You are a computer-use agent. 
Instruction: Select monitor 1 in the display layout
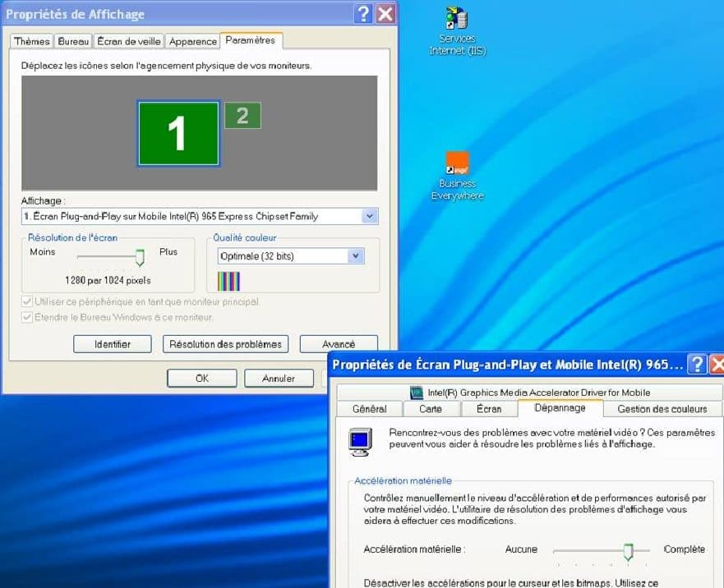click(x=178, y=133)
